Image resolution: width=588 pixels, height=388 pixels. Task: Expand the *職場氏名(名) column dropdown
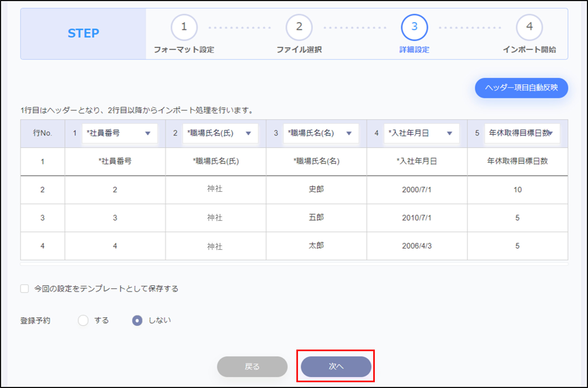coord(321,133)
